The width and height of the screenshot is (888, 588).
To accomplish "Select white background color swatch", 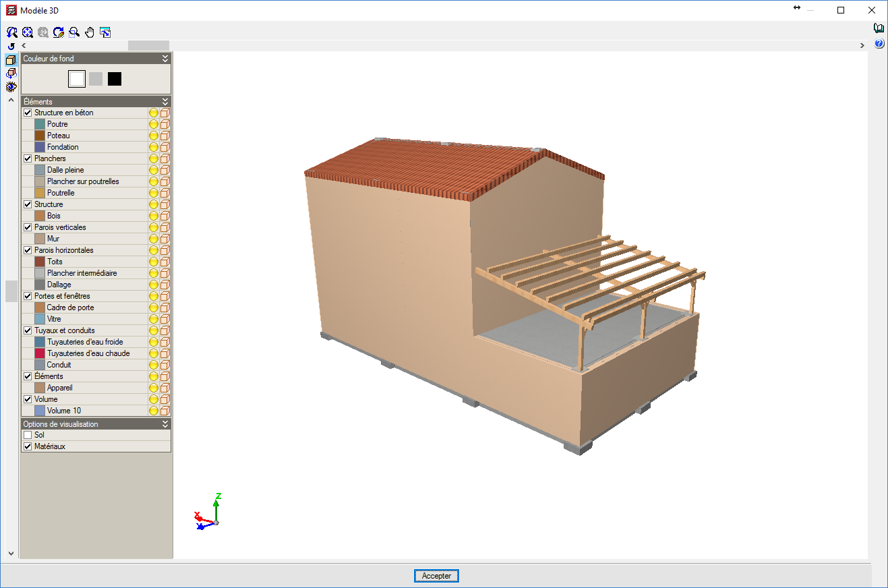I will click(x=77, y=79).
